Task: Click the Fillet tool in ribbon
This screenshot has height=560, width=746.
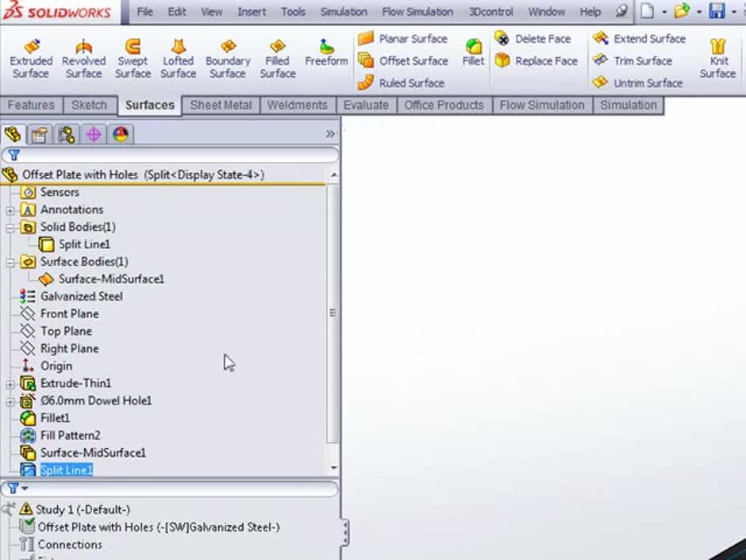Action: pyautogui.click(x=473, y=52)
